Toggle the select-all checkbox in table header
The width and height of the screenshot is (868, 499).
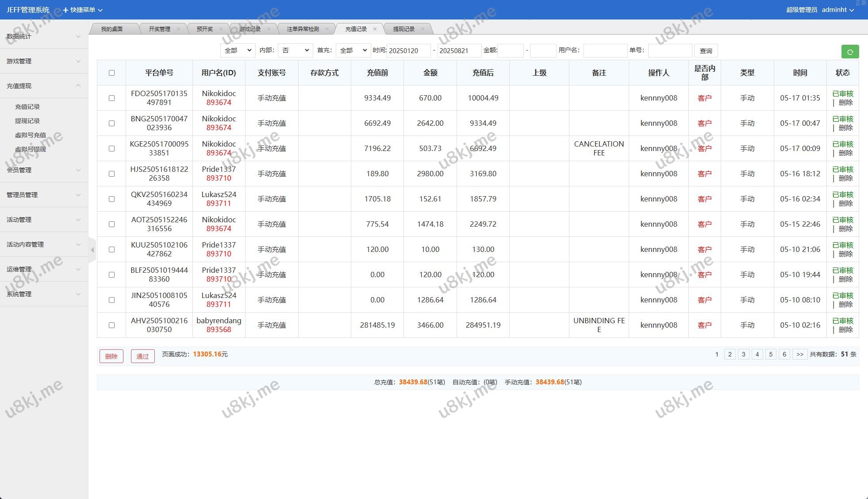tap(111, 73)
